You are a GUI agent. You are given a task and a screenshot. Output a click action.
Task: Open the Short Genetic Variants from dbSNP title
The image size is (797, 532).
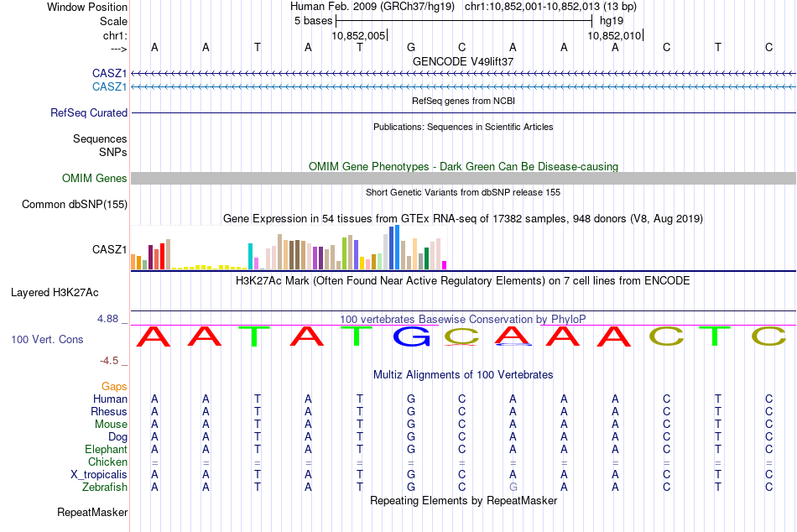[x=463, y=192]
